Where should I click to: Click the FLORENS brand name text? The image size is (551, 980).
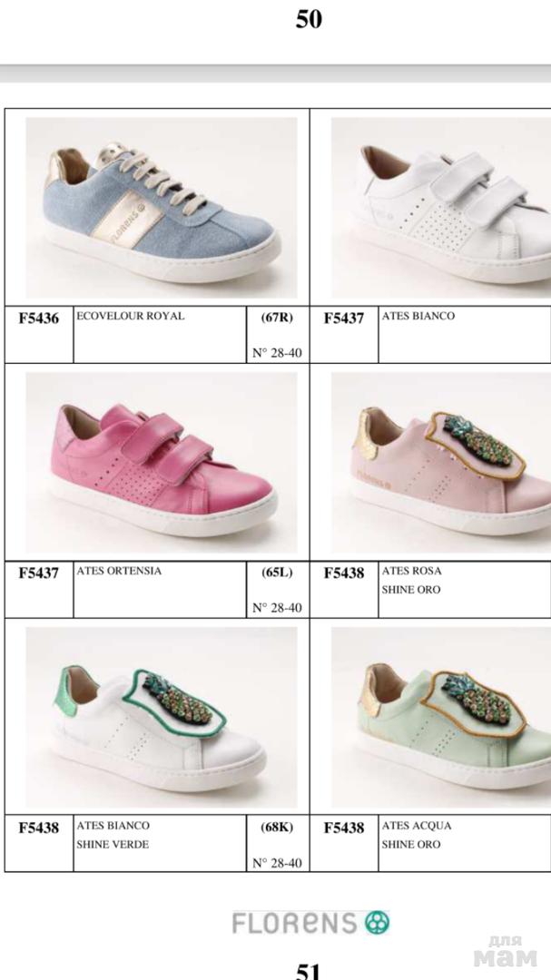(296, 923)
